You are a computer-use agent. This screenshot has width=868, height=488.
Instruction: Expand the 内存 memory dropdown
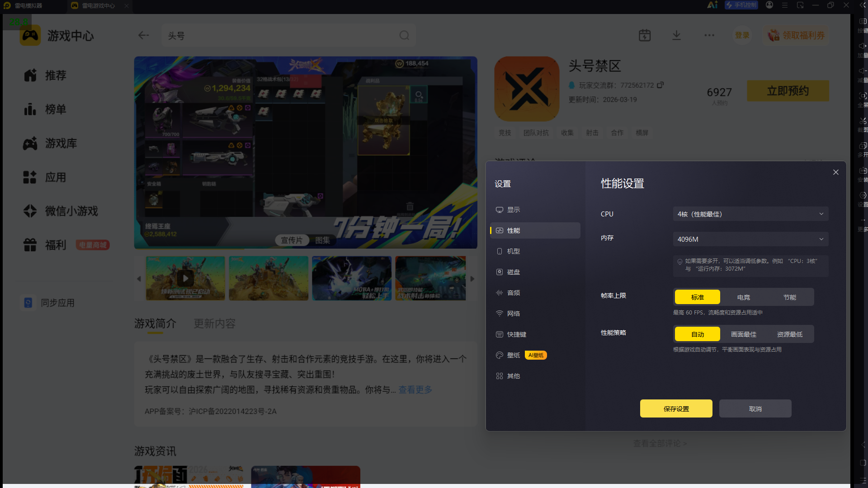(x=751, y=239)
